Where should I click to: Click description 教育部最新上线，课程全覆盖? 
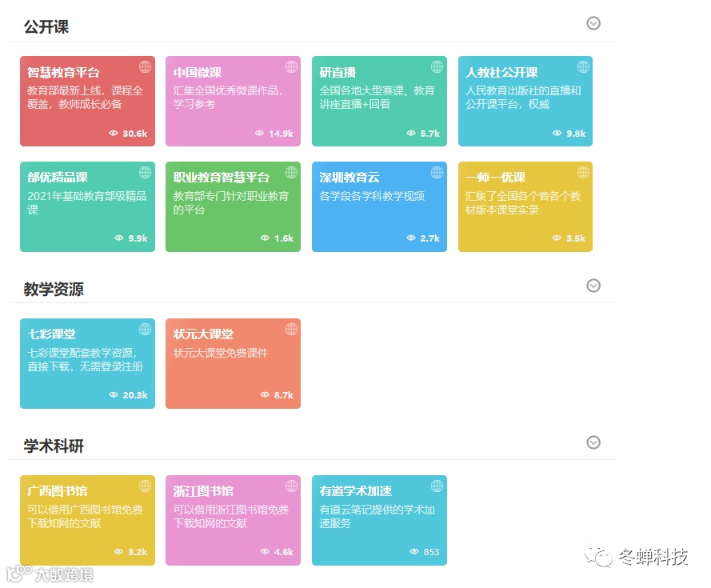point(86,97)
